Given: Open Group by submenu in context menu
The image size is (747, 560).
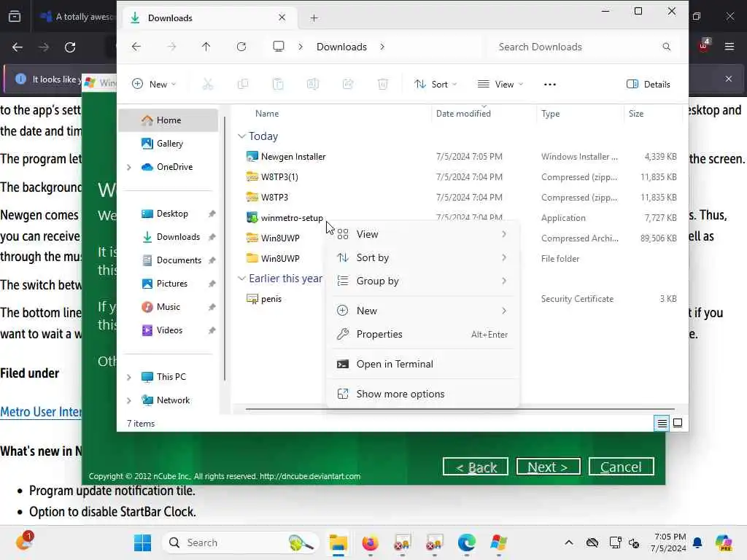Looking at the screenshot, I should (422, 281).
